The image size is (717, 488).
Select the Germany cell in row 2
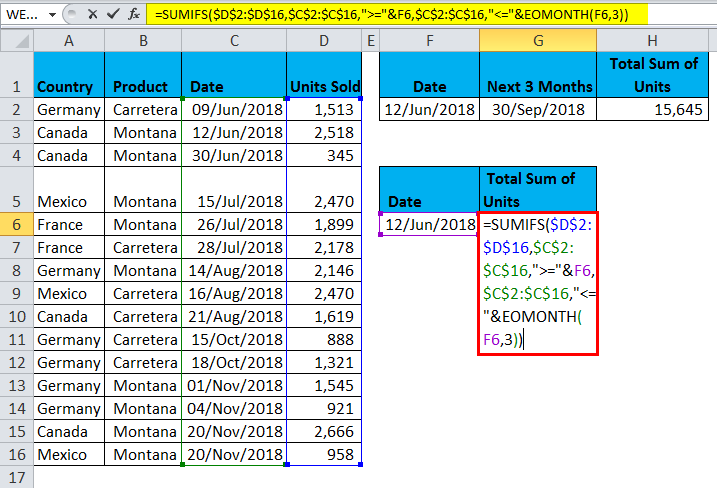point(69,109)
